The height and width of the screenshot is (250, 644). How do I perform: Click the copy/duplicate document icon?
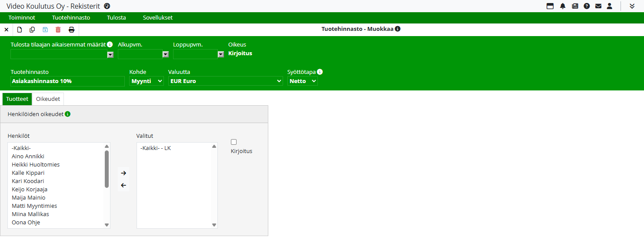click(x=32, y=30)
